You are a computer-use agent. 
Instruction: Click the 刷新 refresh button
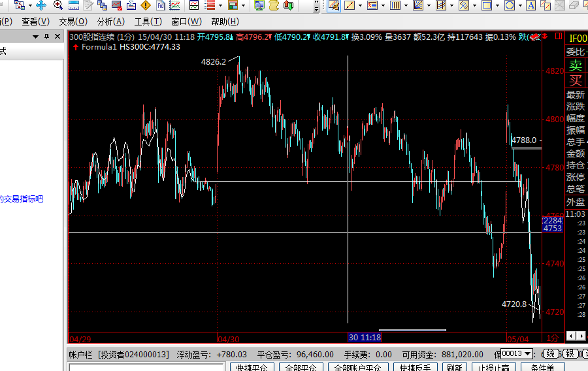[454, 367]
